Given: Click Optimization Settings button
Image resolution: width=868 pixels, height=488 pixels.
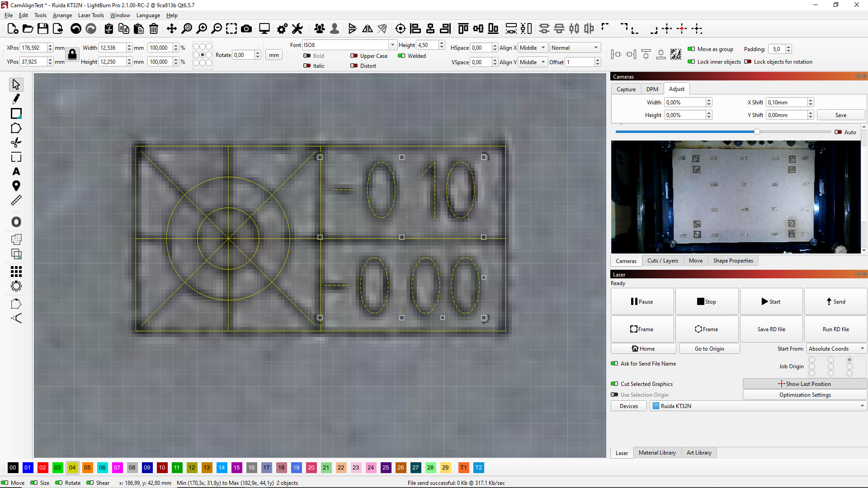Looking at the screenshot, I should point(805,395).
